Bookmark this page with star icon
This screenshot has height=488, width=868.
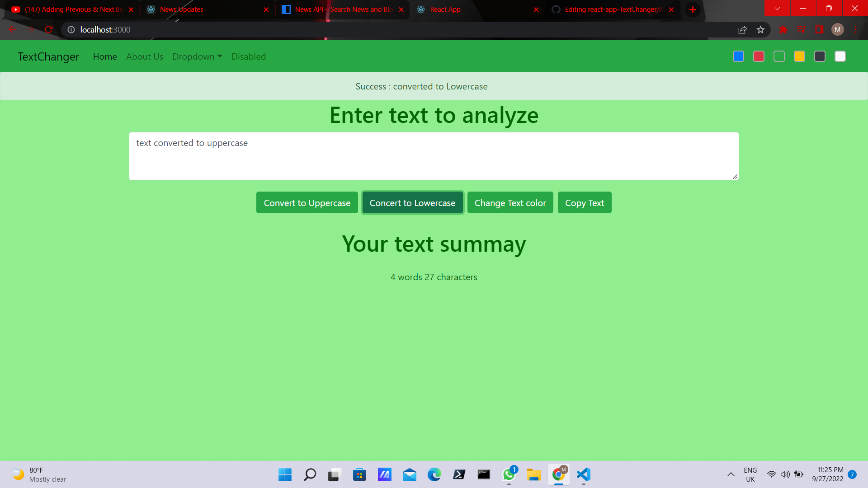click(x=760, y=30)
